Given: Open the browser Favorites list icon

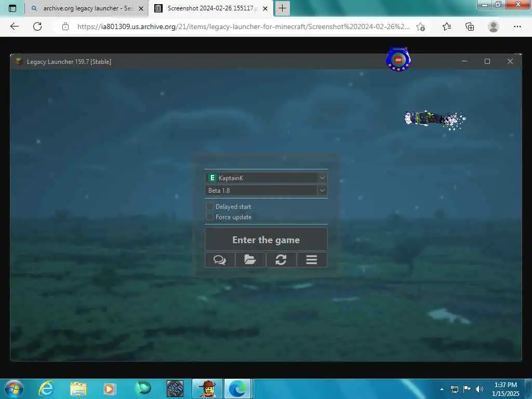Looking at the screenshot, I should pos(447,26).
